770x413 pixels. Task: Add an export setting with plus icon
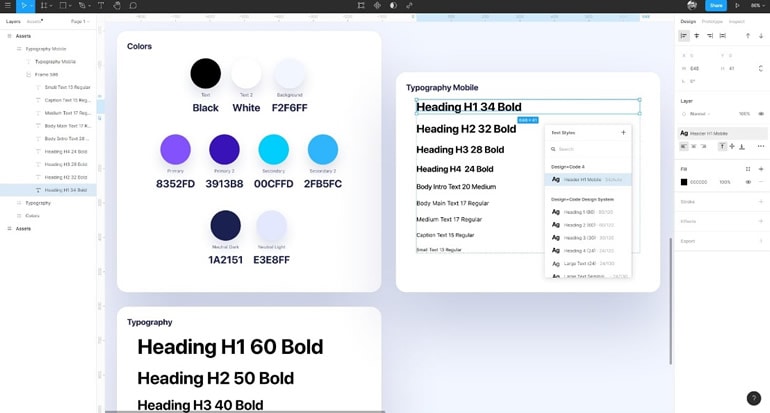[x=761, y=241]
